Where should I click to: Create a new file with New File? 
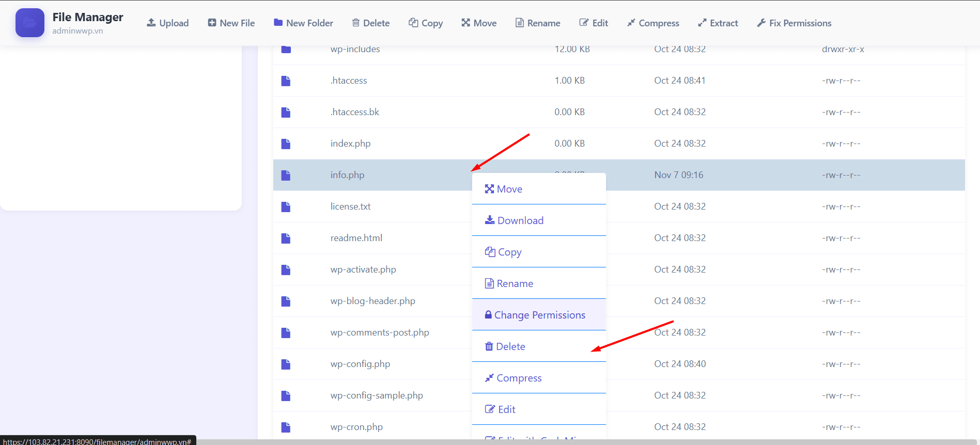[x=231, y=23]
